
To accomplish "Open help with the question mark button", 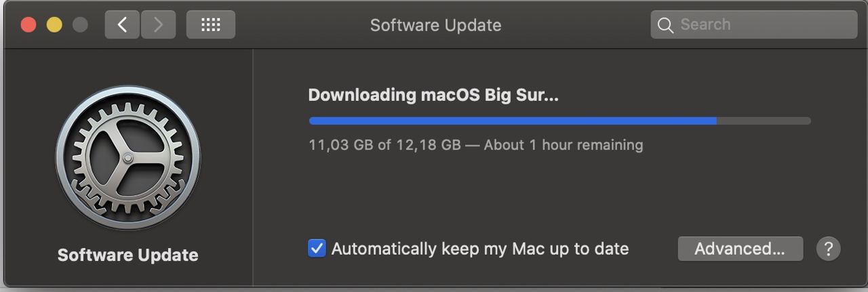I will pyautogui.click(x=828, y=249).
